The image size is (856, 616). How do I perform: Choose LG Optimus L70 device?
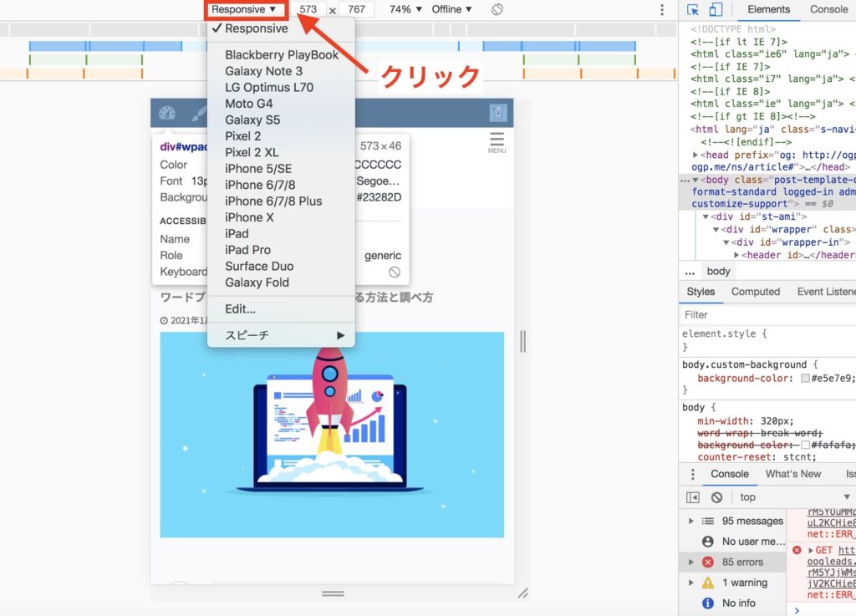click(x=281, y=87)
